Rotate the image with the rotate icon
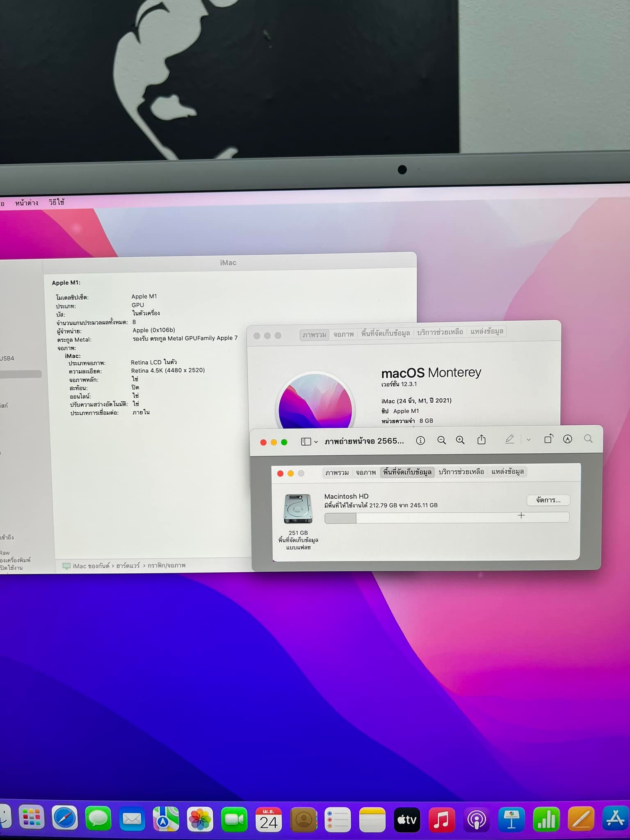This screenshot has height=840, width=630. (x=548, y=439)
